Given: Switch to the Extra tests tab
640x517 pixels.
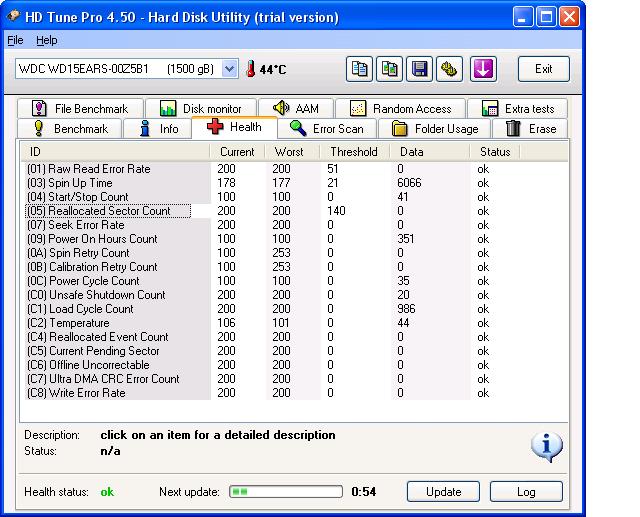Looking at the screenshot, I should [518, 109].
